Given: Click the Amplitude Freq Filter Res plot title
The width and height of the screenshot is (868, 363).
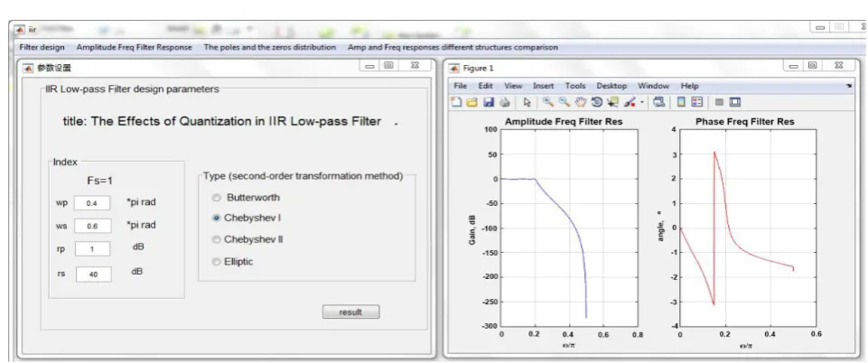Looking at the screenshot, I should click(564, 122).
